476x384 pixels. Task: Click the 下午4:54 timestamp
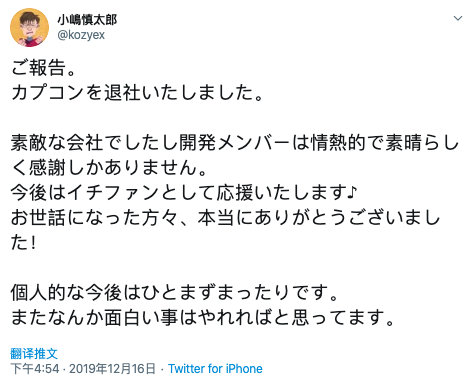(35, 369)
